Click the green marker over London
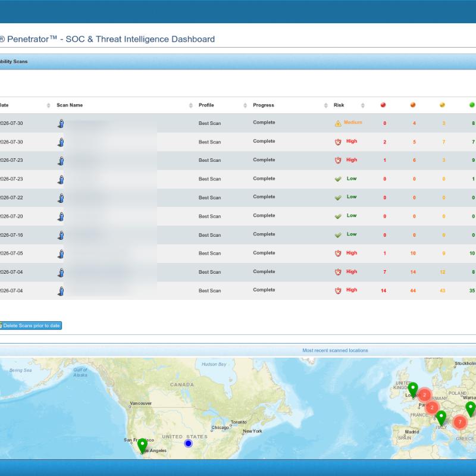The image size is (476, 476). click(412, 390)
